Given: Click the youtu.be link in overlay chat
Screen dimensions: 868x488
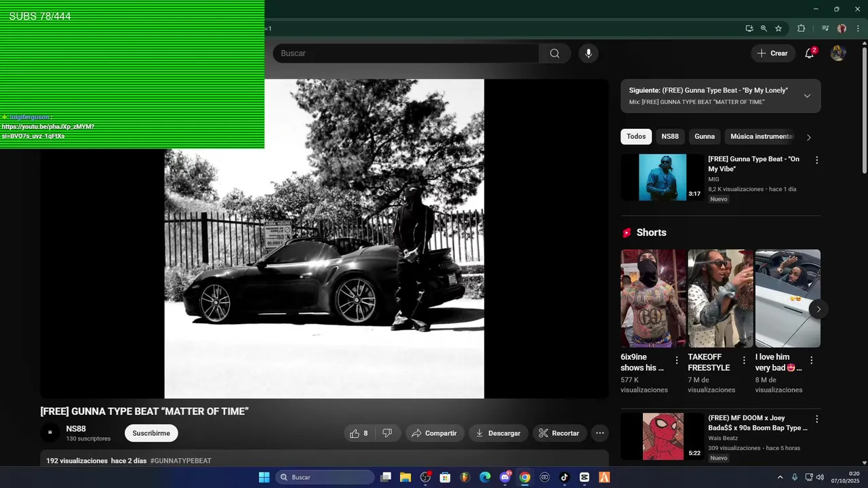Looking at the screenshot, I should point(47,131).
